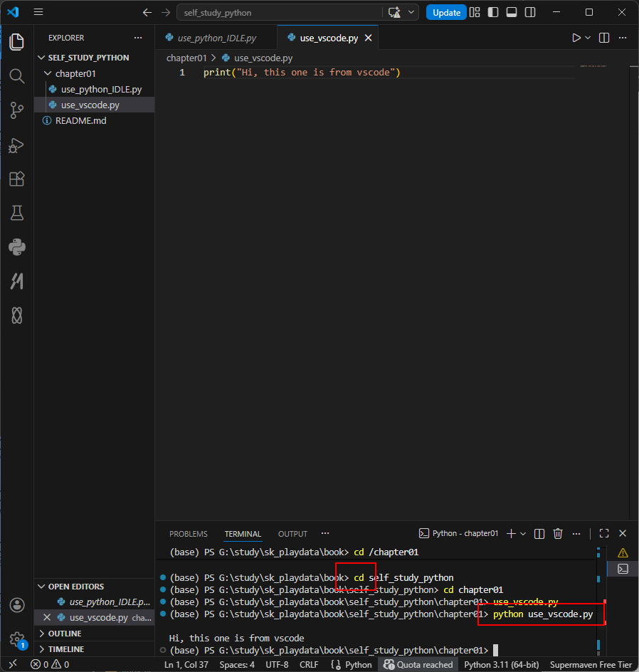Split the editor to the right
Image resolution: width=639 pixels, height=672 pixels.
[x=604, y=38]
